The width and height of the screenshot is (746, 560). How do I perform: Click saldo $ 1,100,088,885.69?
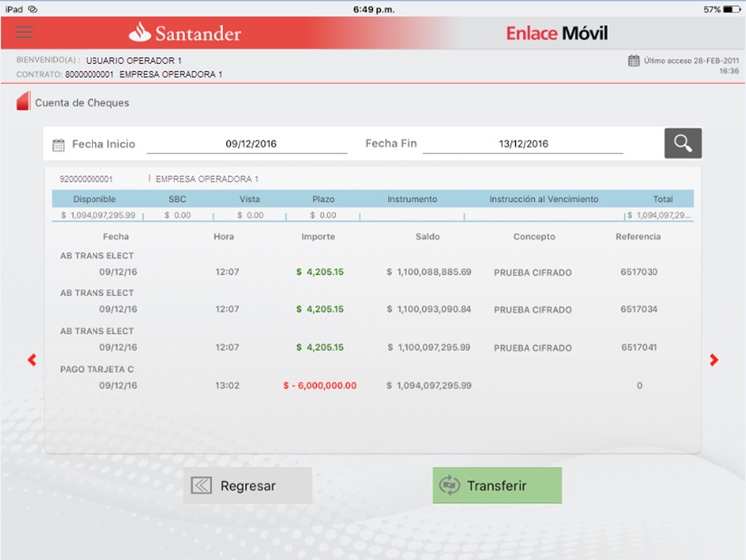(x=429, y=272)
